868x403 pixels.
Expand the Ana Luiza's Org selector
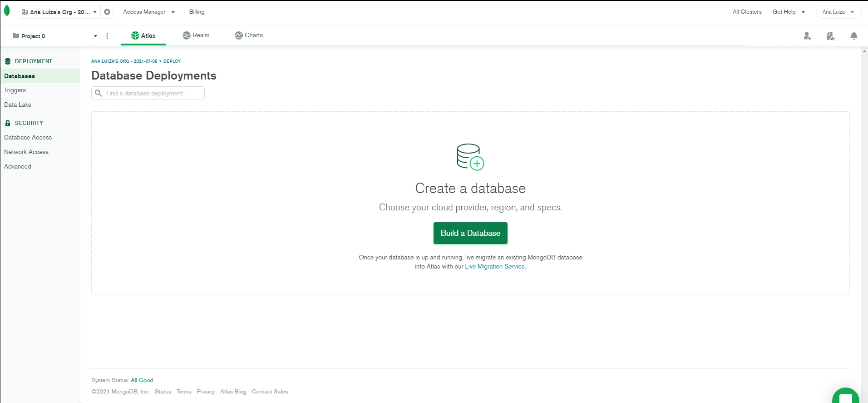tap(59, 12)
